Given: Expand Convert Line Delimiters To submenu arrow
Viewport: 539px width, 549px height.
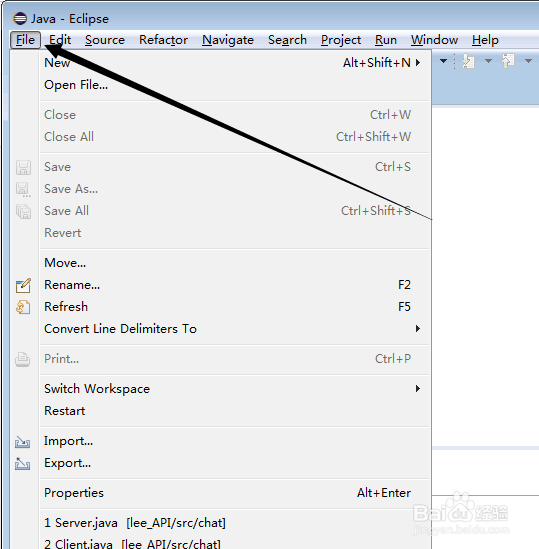Looking at the screenshot, I should [x=418, y=328].
